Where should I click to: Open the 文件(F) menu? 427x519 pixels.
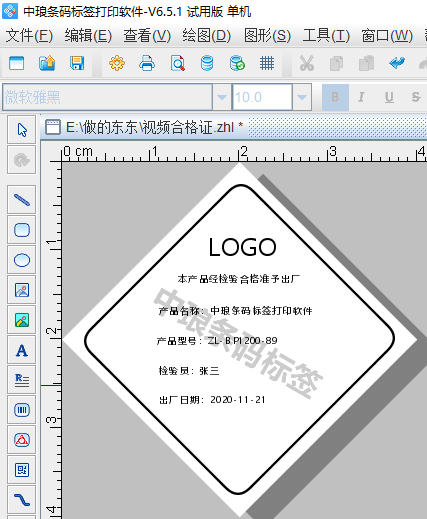point(29,35)
